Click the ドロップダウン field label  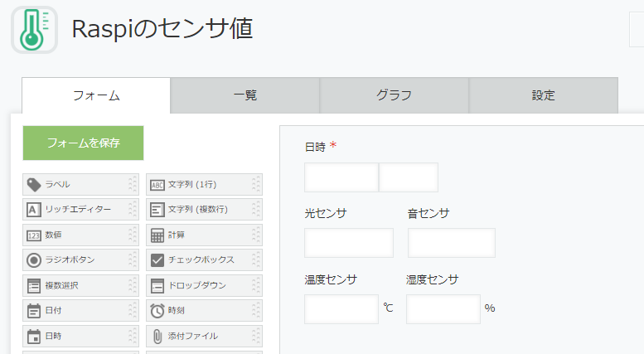197,285
